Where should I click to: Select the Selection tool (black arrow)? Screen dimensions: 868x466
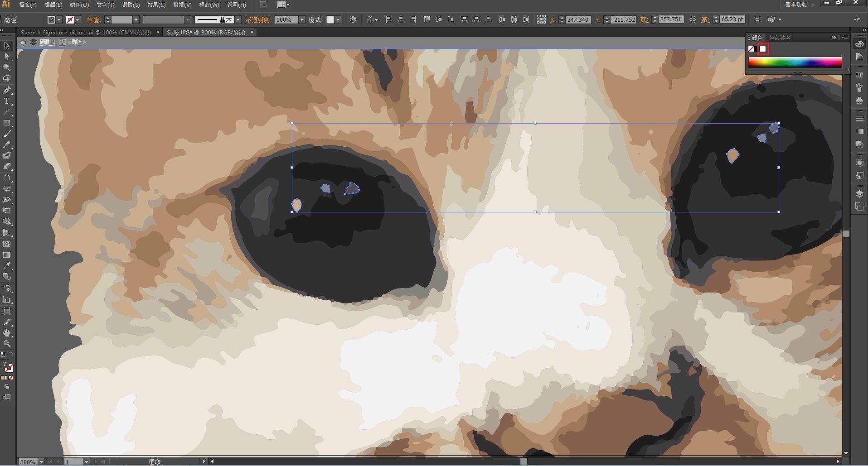(x=7, y=46)
